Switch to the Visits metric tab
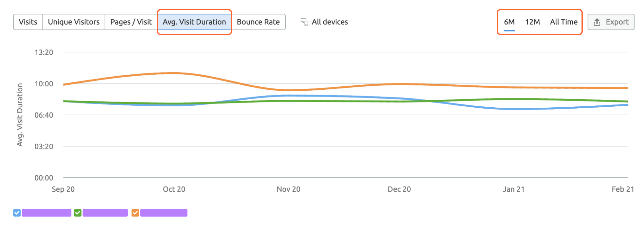The height and width of the screenshot is (230, 644). point(28,22)
